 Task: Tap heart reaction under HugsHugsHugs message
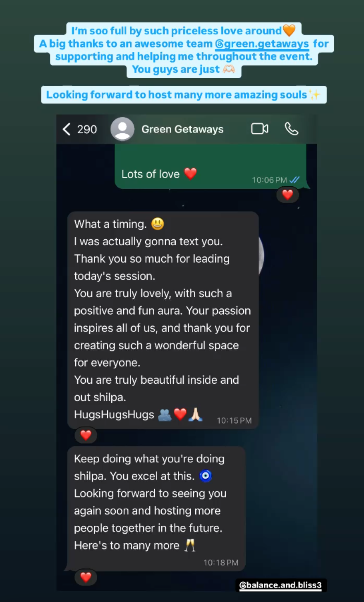(x=86, y=435)
